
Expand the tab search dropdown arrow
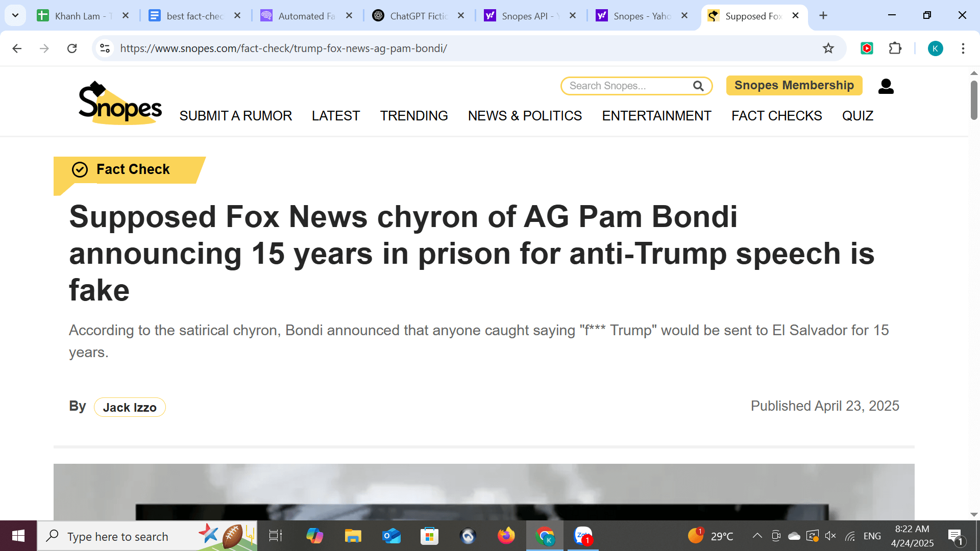[x=15, y=15]
